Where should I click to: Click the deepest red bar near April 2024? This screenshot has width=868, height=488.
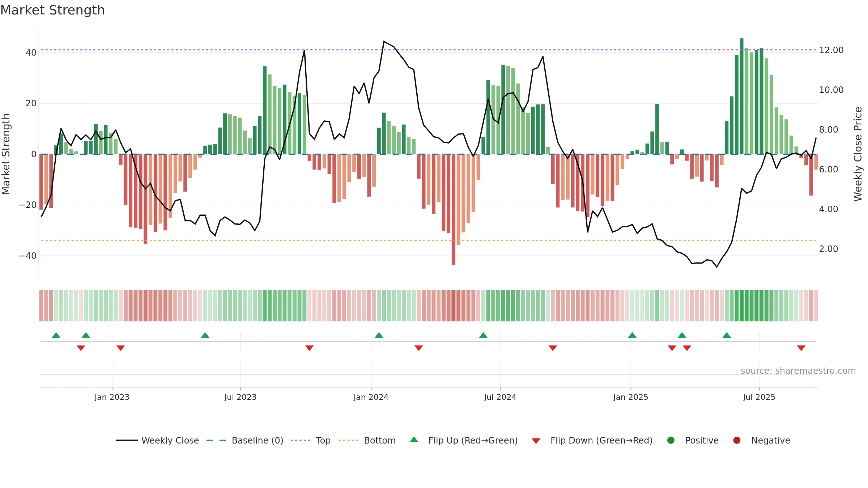pos(454,210)
